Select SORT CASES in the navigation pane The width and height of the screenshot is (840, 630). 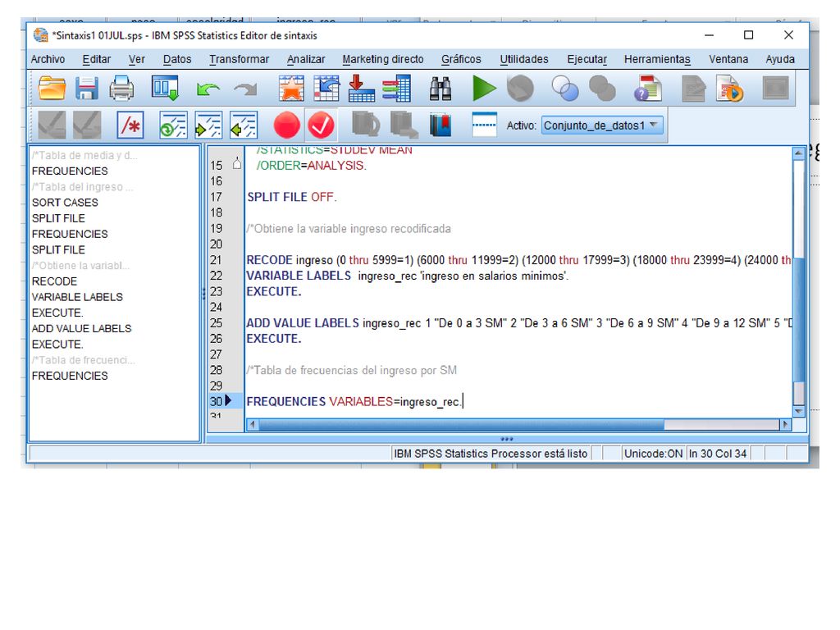[65, 203]
